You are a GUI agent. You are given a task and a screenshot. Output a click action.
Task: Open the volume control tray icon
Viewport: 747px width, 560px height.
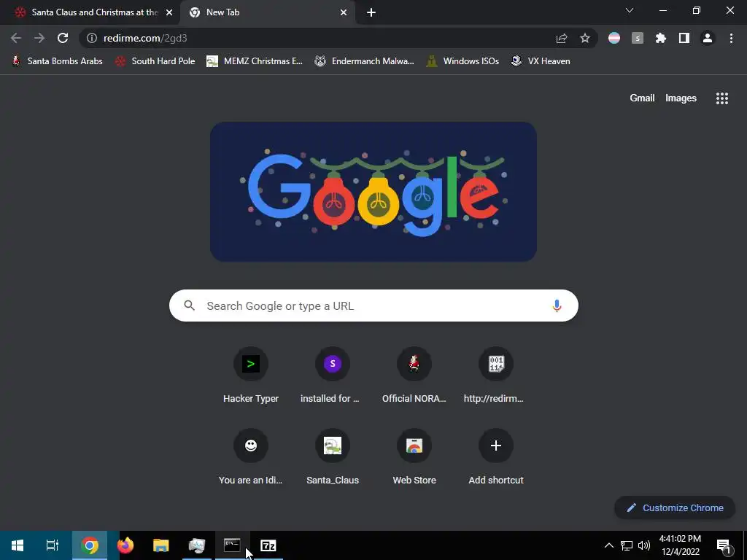click(x=644, y=545)
